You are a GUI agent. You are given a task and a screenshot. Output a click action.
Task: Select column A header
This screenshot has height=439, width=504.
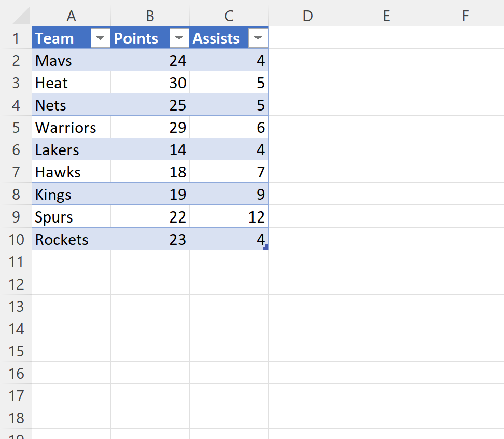coord(71,16)
